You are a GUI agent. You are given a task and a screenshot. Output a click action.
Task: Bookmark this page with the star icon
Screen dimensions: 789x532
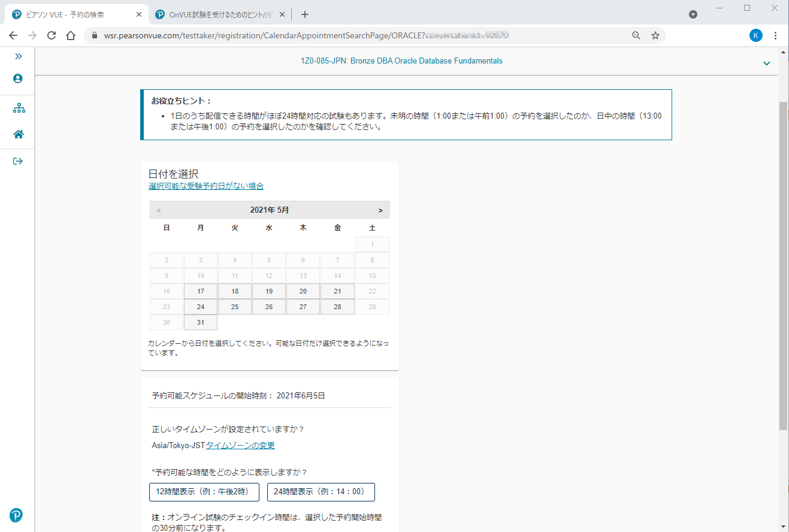pyautogui.click(x=655, y=35)
